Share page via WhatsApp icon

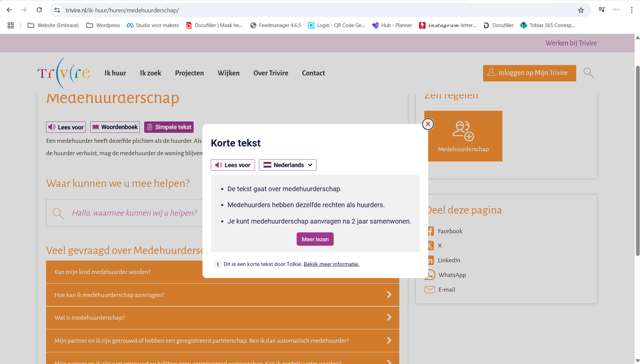click(x=430, y=275)
